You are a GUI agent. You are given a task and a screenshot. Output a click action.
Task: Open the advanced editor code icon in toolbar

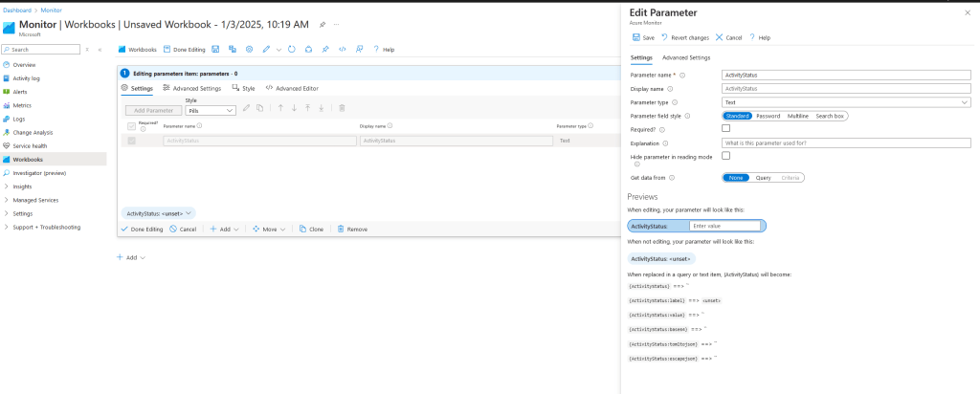point(342,49)
